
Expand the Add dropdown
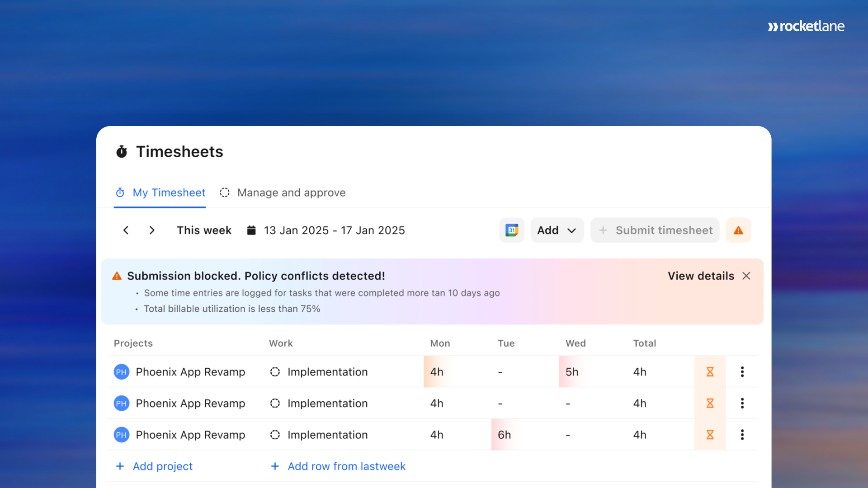click(x=557, y=230)
